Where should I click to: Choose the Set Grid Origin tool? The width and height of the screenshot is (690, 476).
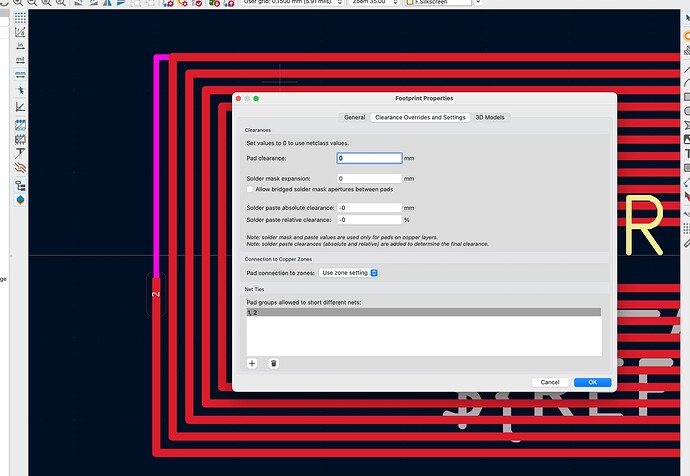686,228
